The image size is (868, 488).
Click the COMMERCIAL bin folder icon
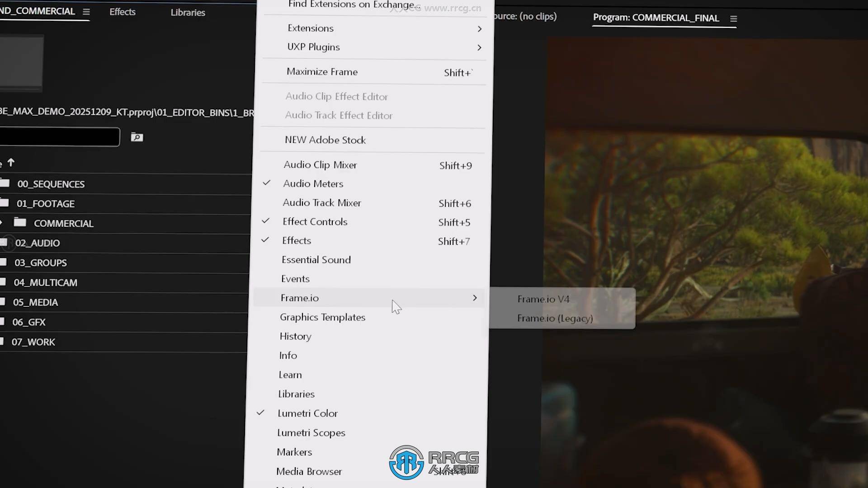tap(20, 222)
